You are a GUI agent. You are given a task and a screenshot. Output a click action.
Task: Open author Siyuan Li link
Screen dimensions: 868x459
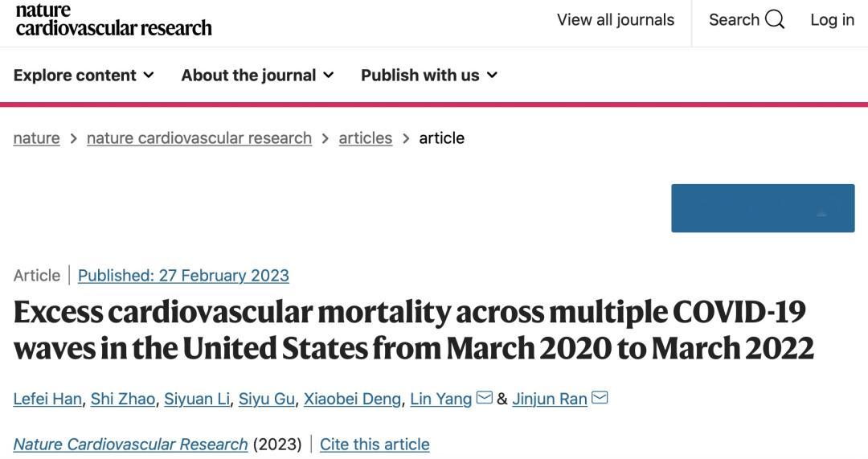point(197,399)
